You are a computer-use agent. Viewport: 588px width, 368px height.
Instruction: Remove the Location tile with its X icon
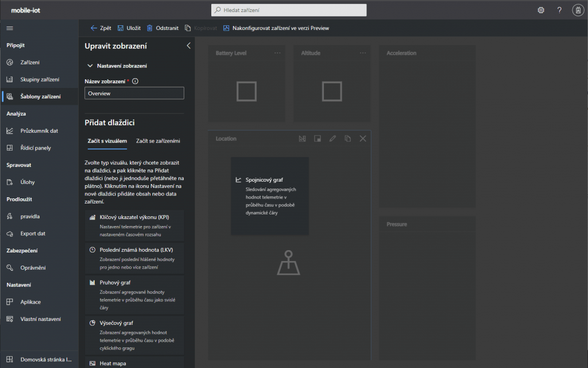tap(362, 139)
